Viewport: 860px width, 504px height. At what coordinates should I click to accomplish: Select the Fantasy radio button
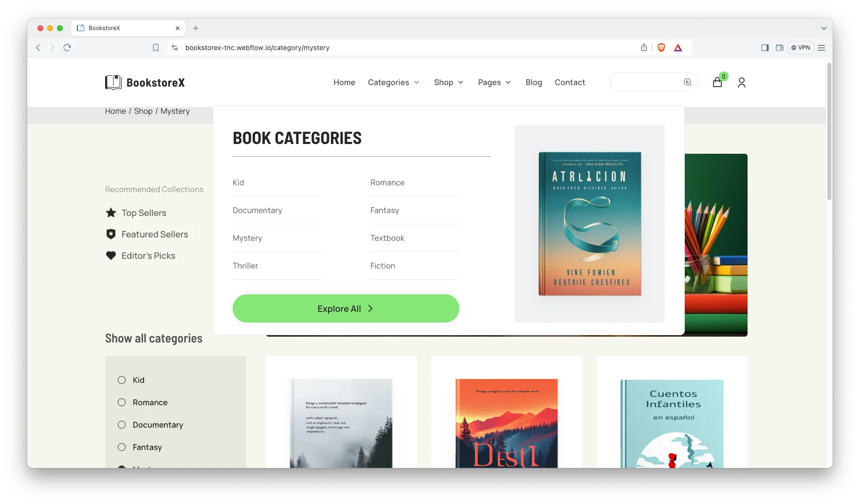click(x=122, y=447)
